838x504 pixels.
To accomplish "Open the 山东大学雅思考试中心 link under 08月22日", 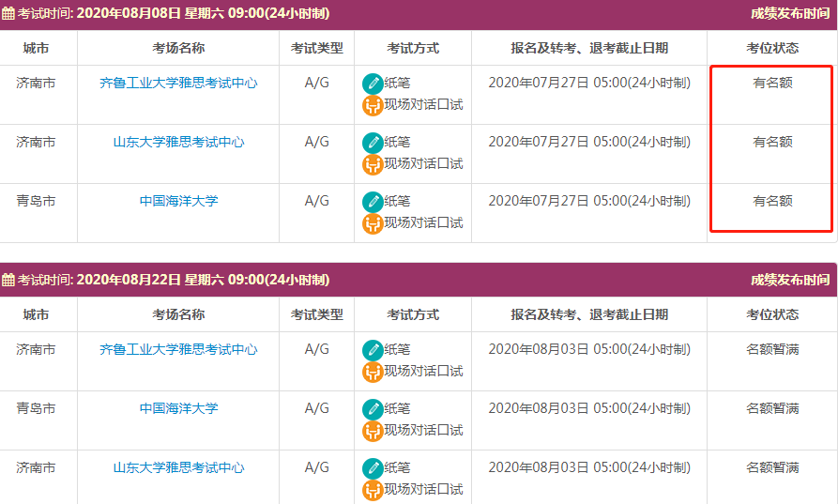I will [178, 468].
